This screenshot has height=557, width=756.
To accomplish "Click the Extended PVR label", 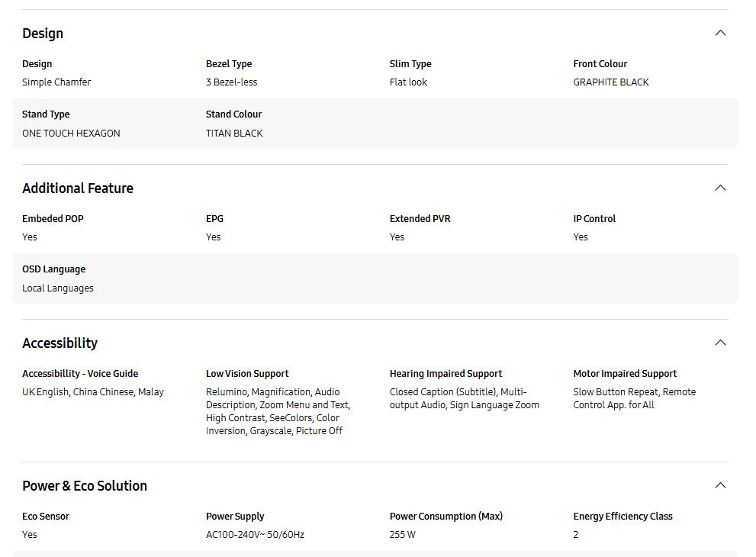I will [x=420, y=219].
